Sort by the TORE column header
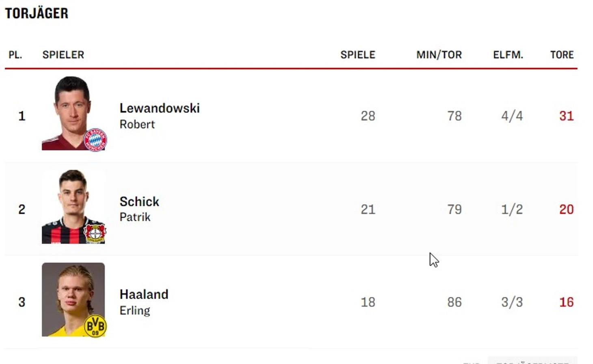The image size is (593, 364). click(x=562, y=55)
